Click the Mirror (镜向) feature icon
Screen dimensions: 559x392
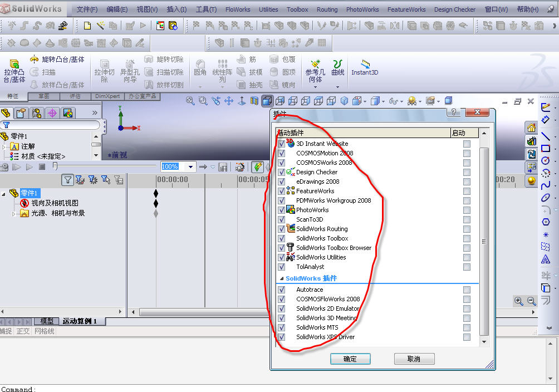tap(274, 85)
